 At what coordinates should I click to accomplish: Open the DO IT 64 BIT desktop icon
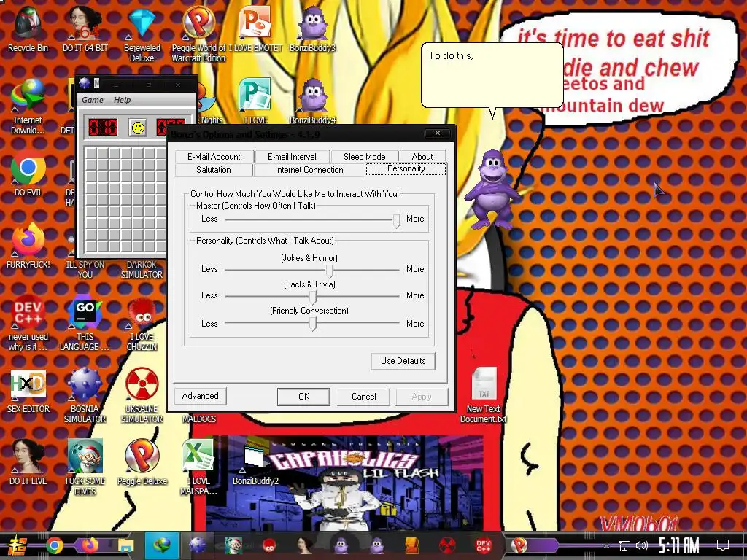pyautogui.click(x=85, y=30)
